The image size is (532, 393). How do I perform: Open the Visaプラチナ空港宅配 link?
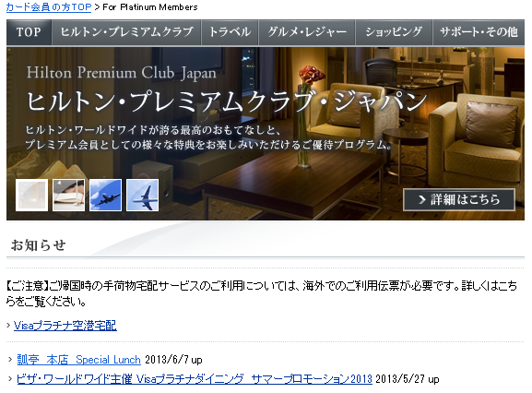65,326
